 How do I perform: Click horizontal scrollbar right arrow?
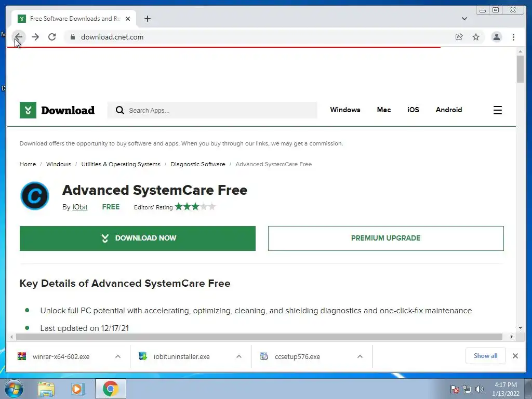[x=512, y=337]
